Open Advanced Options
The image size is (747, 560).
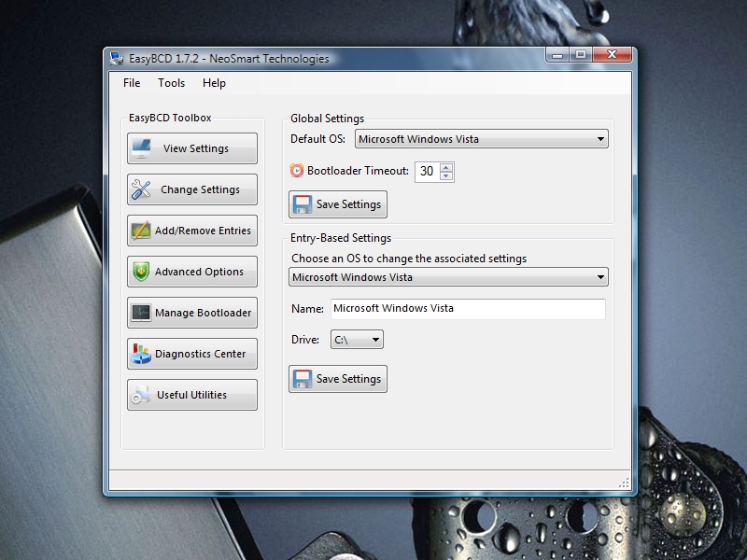[192, 272]
